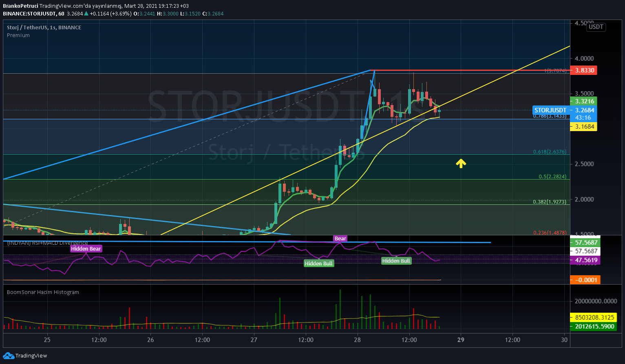
Task: Click the TradingView cloud logo icon
Action: (x=8, y=355)
